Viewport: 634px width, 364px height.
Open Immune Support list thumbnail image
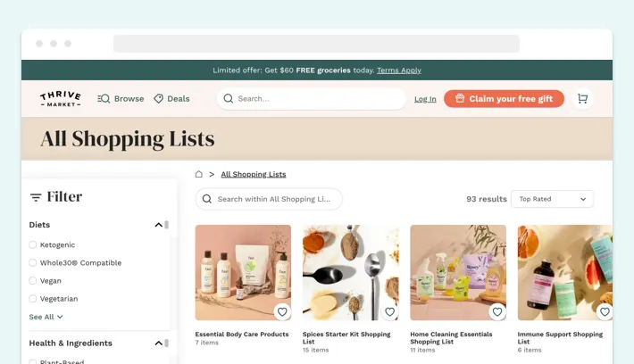(565, 273)
